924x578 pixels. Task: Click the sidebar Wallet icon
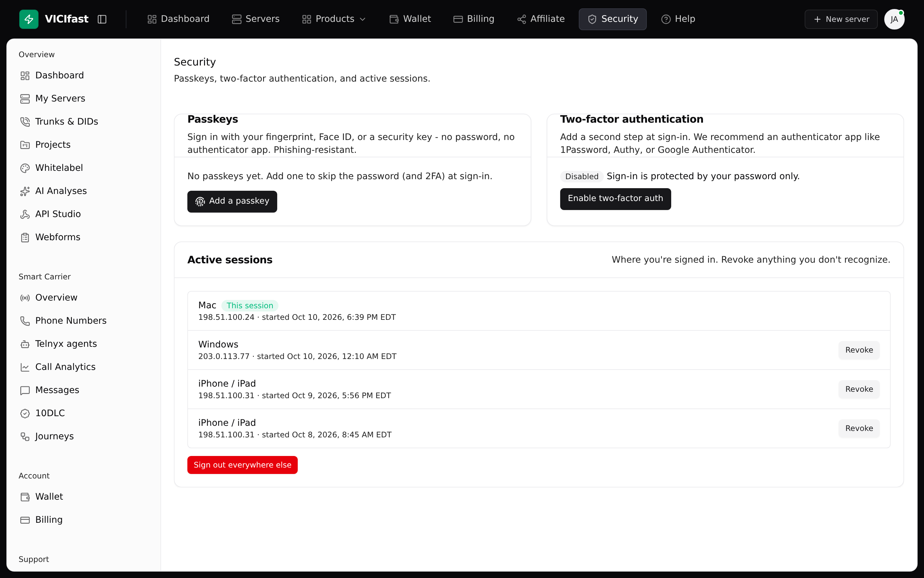coord(25,497)
